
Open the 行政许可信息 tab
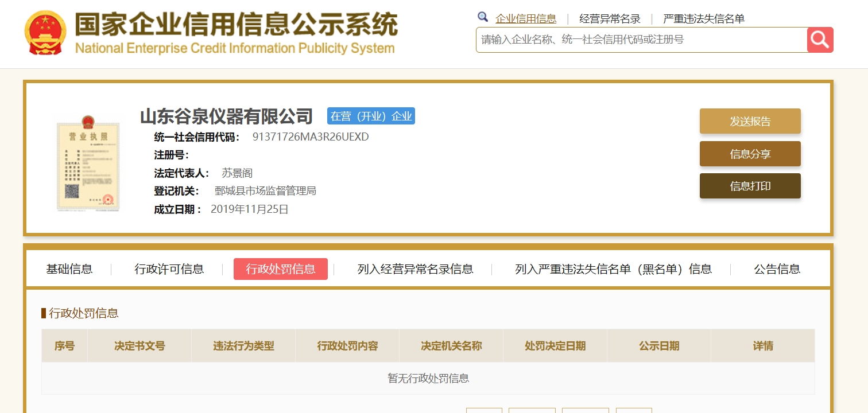point(169,269)
